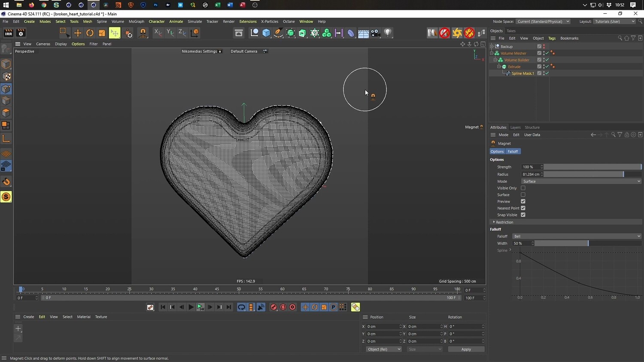Select the Move tool in the top toolbar
The width and height of the screenshot is (644, 362).
tap(78, 33)
